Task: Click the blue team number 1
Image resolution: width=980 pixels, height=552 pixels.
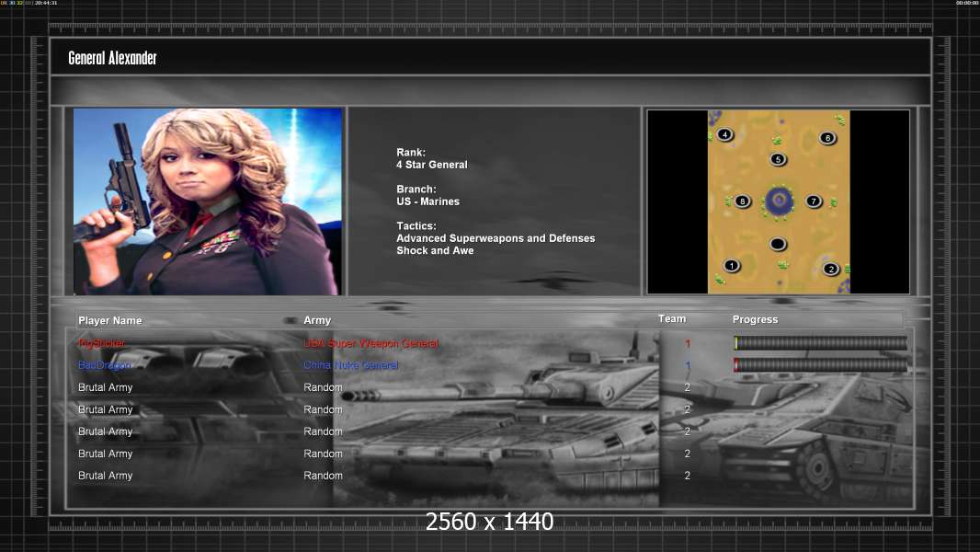Action: [x=688, y=365]
